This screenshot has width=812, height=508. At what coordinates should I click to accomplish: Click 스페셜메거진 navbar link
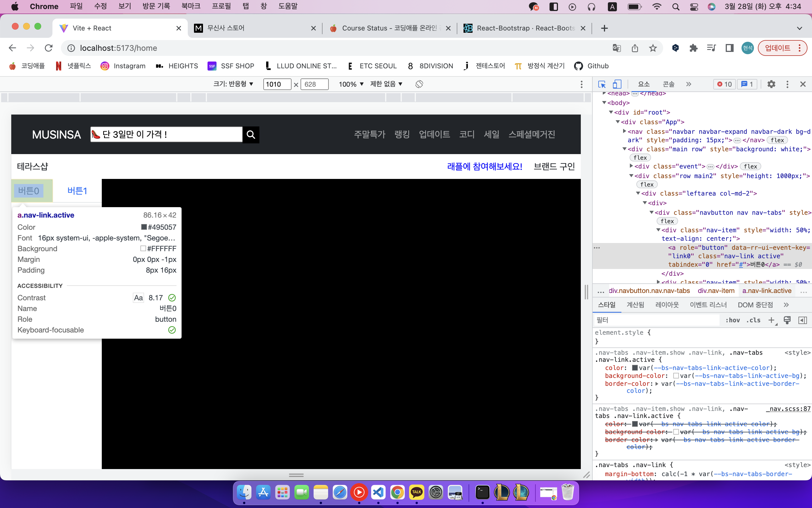tap(532, 134)
